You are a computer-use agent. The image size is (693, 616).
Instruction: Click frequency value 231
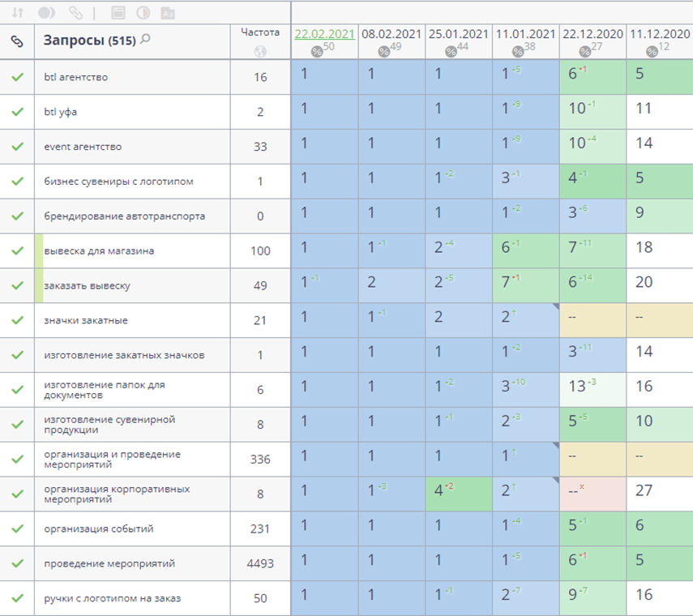tap(260, 528)
